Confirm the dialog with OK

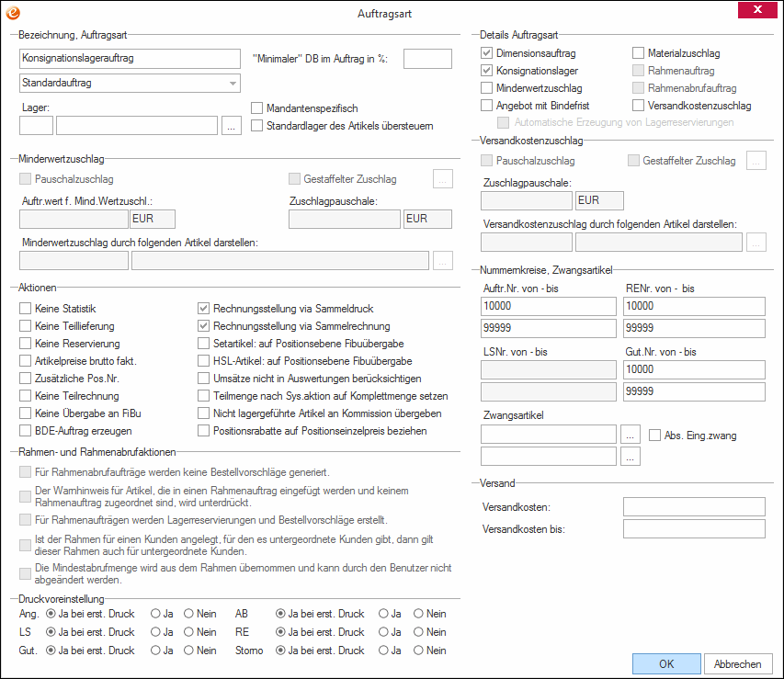tap(666, 664)
